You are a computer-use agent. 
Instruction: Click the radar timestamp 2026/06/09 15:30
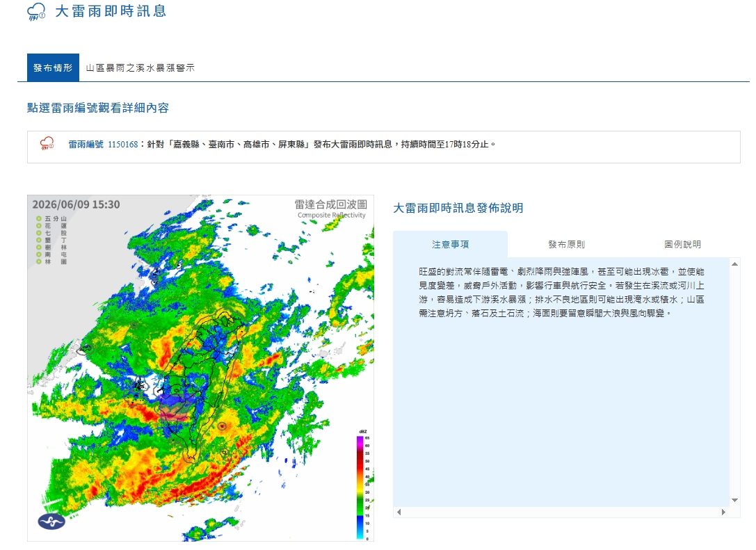(x=76, y=204)
